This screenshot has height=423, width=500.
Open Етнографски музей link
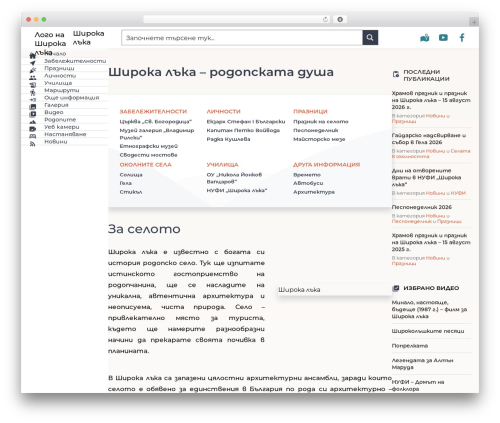tap(149, 146)
